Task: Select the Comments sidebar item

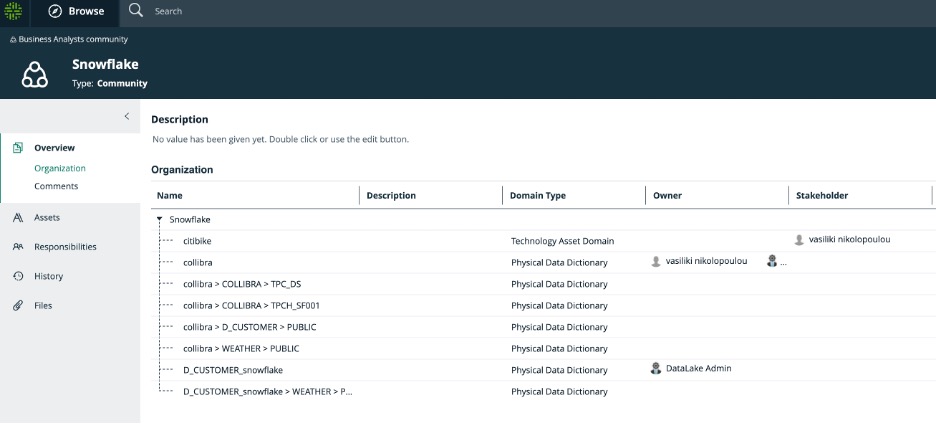Action: point(56,186)
